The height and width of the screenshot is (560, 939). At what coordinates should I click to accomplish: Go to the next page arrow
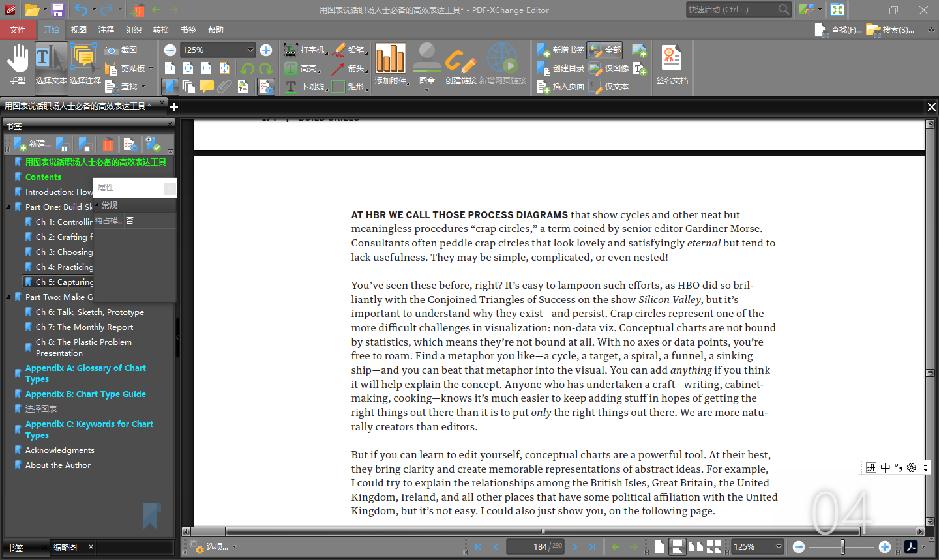point(574,547)
